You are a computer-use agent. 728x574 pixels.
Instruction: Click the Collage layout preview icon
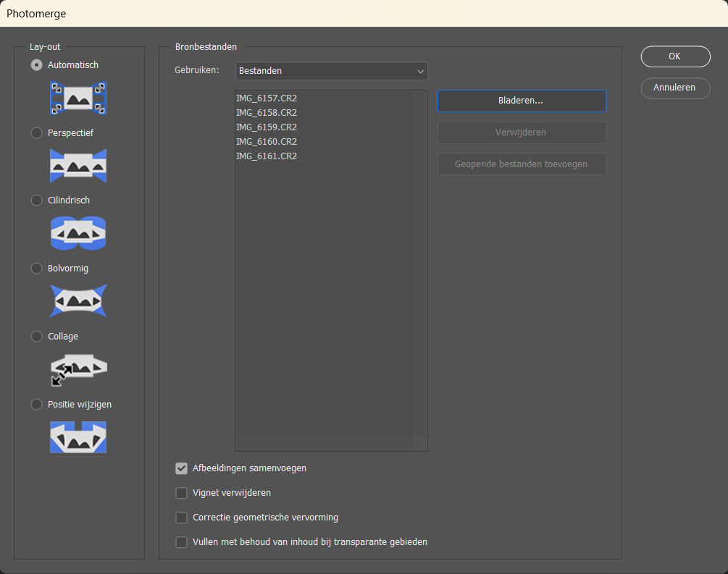click(78, 369)
